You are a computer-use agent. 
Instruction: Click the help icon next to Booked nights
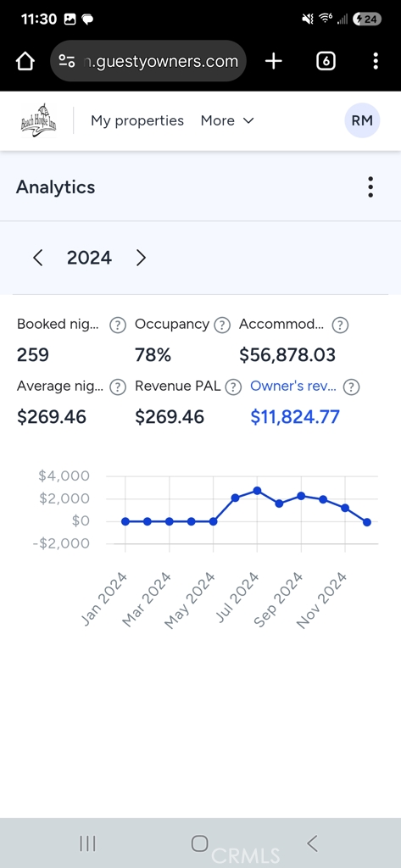click(x=118, y=325)
